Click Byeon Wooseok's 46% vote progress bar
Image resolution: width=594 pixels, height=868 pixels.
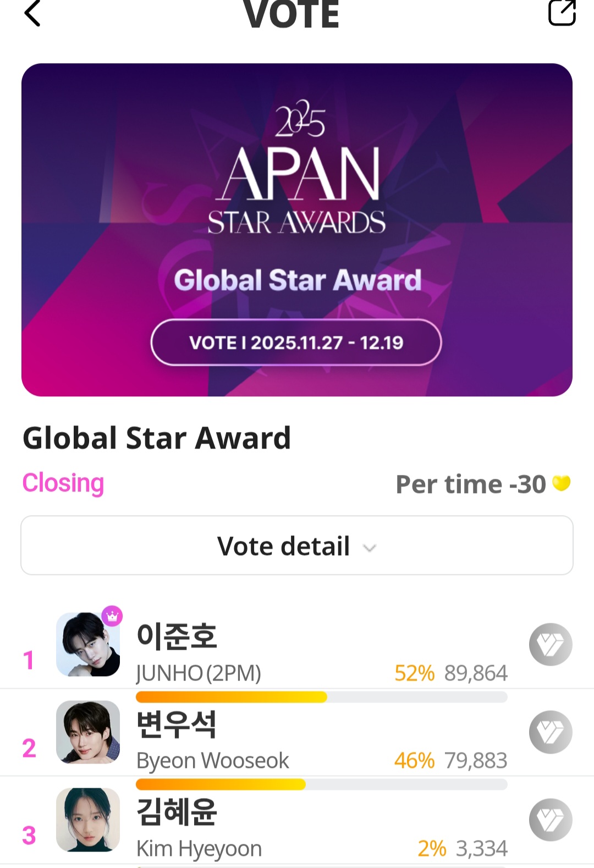tap(321, 784)
